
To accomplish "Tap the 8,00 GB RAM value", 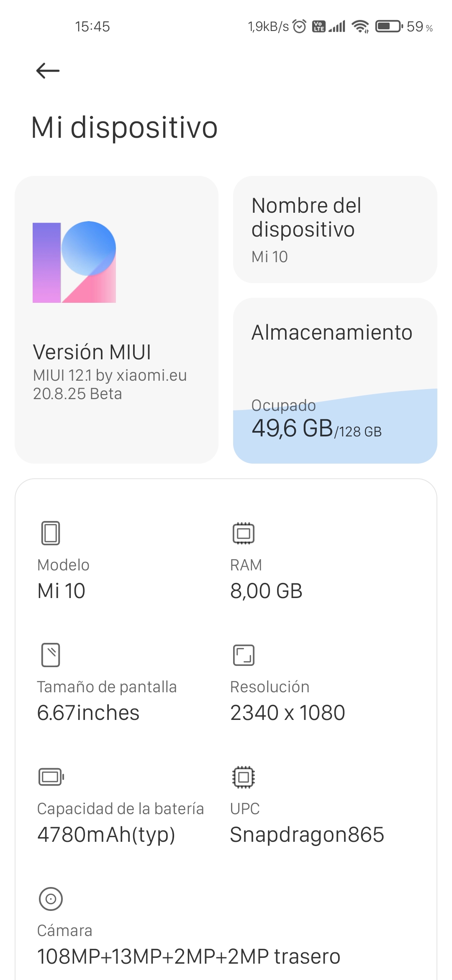I will click(x=266, y=591).
